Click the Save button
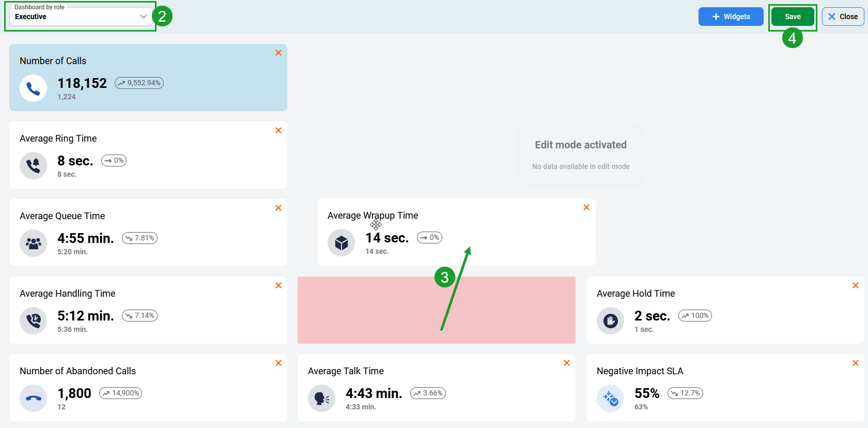This screenshot has height=428, width=868. 793,17
